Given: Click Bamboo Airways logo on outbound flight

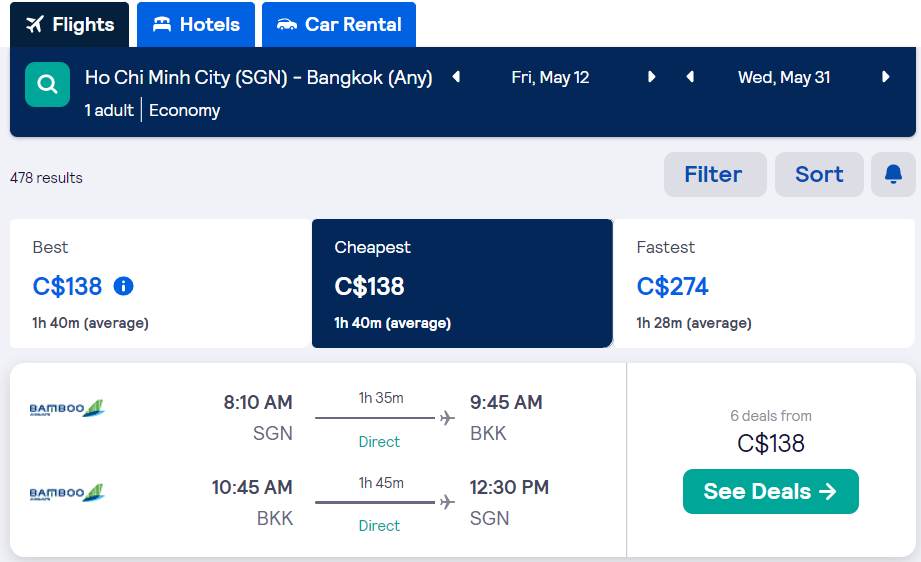Looking at the screenshot, I should click(67, 408).
